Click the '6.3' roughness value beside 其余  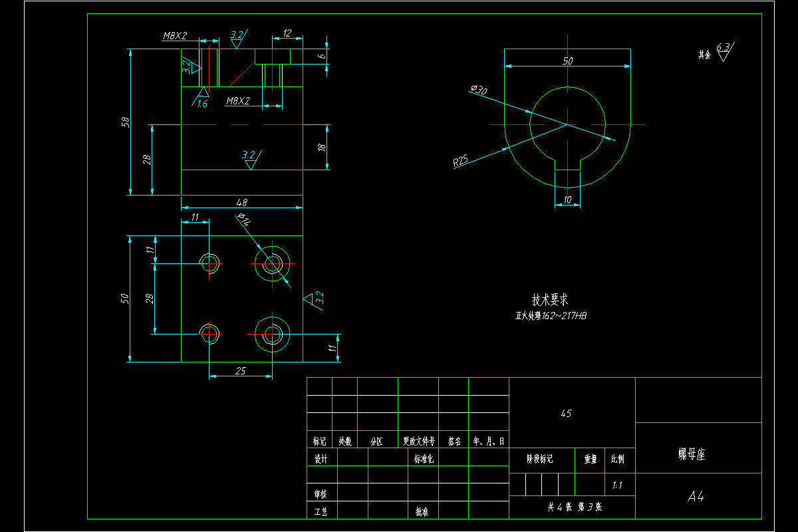click(724, 47)
